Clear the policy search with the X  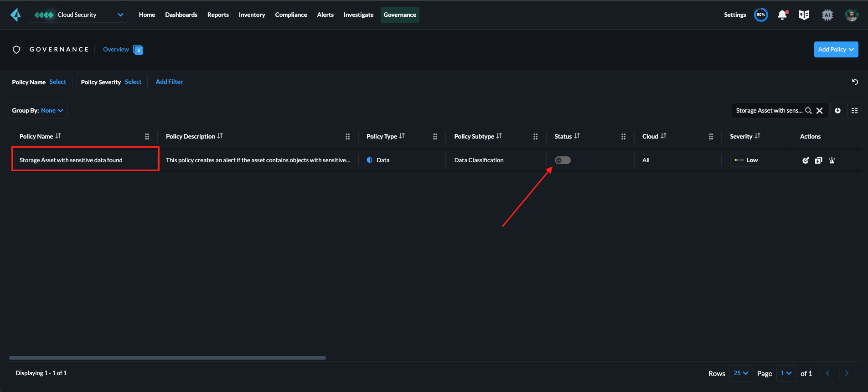tap(819, 111)
